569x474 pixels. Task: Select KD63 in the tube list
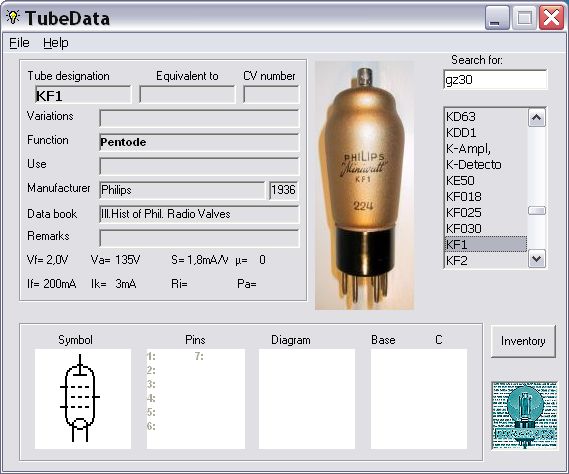[486, 117]
